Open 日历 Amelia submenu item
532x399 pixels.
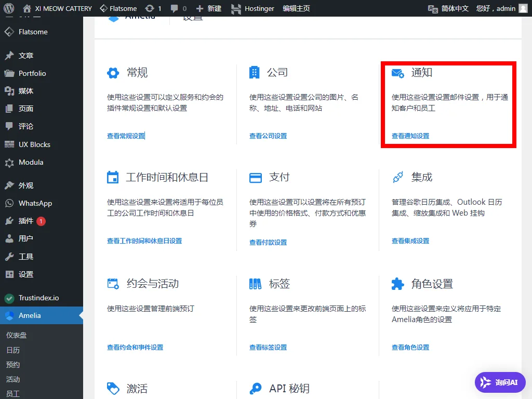13,350
